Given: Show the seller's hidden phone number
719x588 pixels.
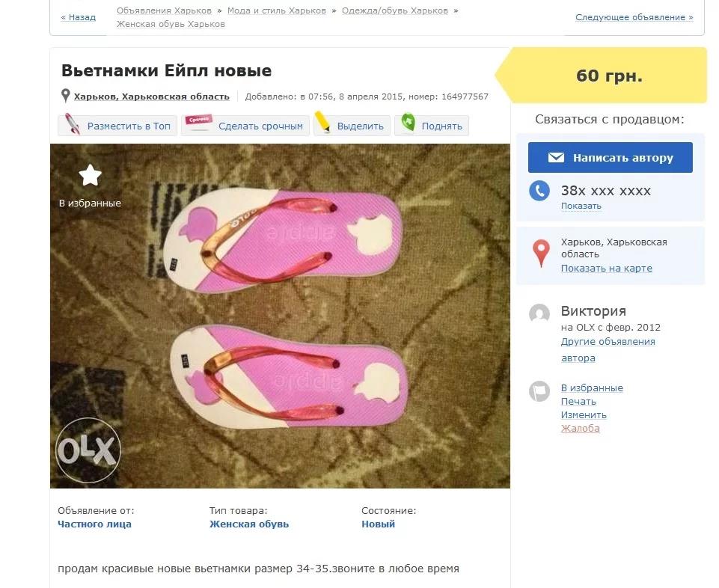Looking at the screenshot, I should tap(581, 206).
